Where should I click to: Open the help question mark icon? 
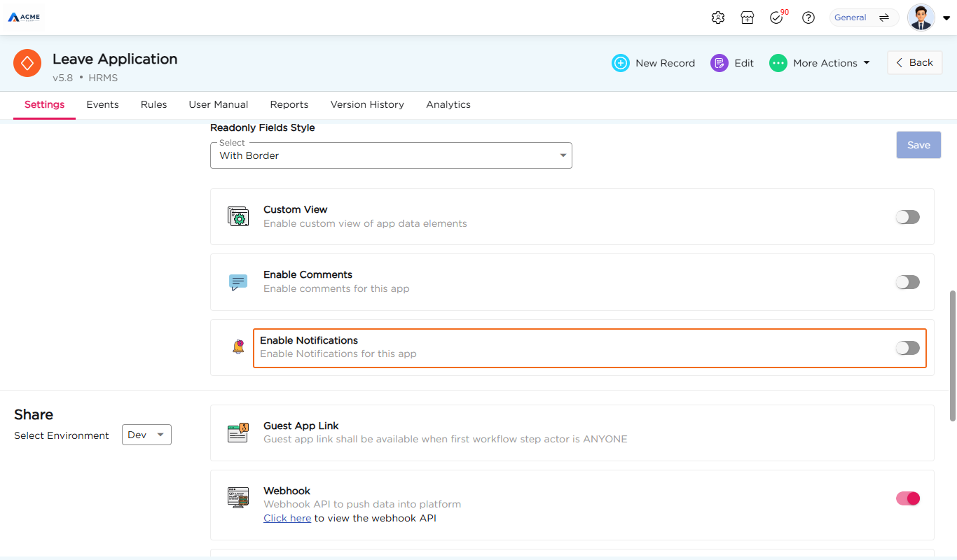click(808, 17)
